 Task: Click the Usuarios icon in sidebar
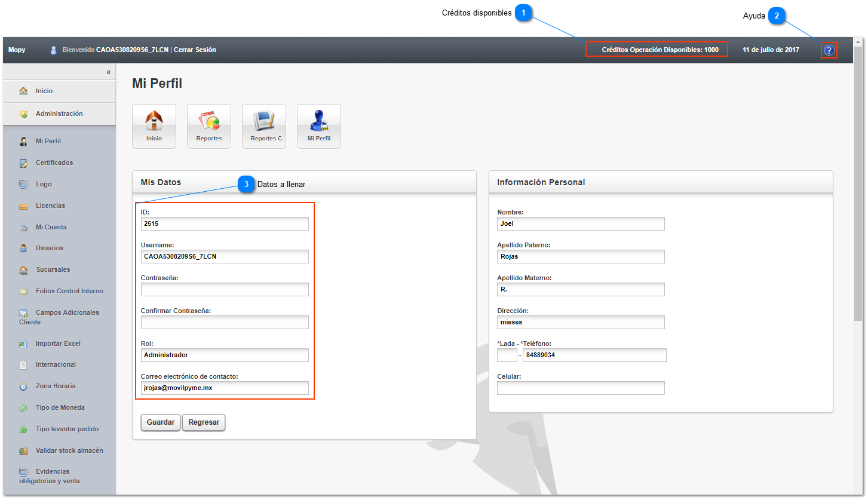tap(23, 249)
